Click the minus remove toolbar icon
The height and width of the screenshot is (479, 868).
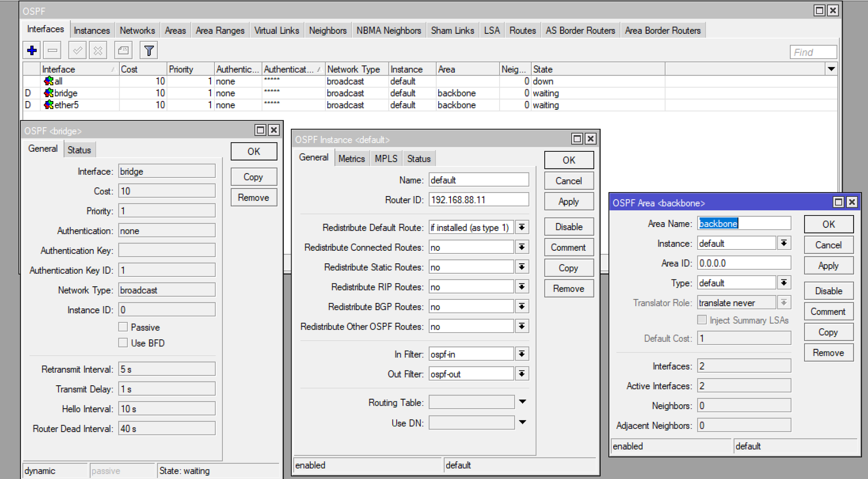pyautogui.click(x=53, y=51)
